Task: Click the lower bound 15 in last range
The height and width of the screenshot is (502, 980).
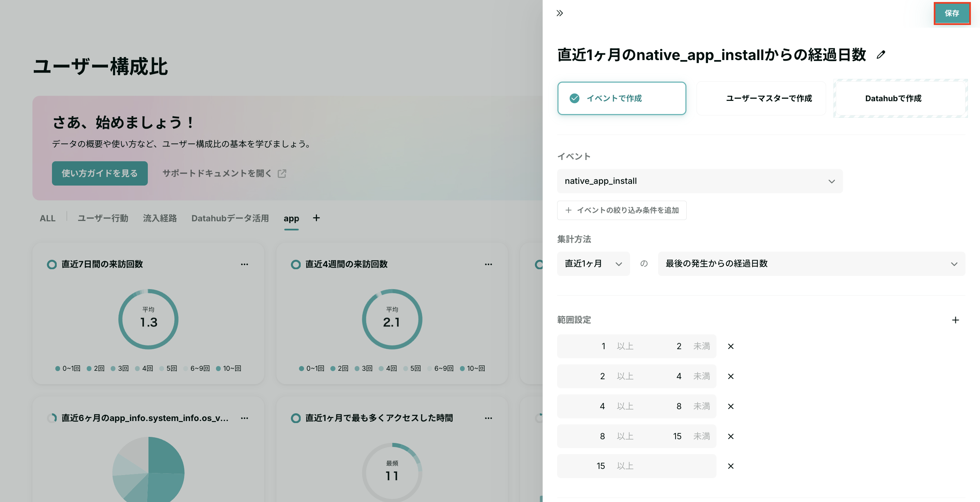Action: click(x=600, y=466)
